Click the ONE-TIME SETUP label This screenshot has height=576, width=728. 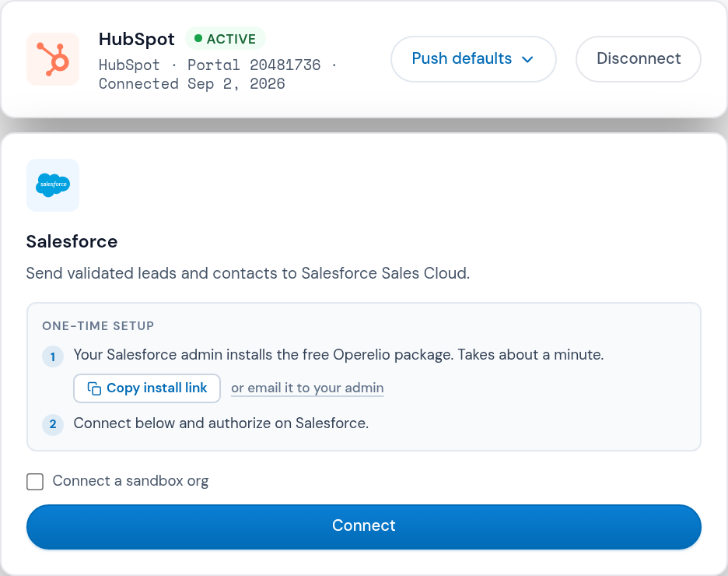(98, 325)
